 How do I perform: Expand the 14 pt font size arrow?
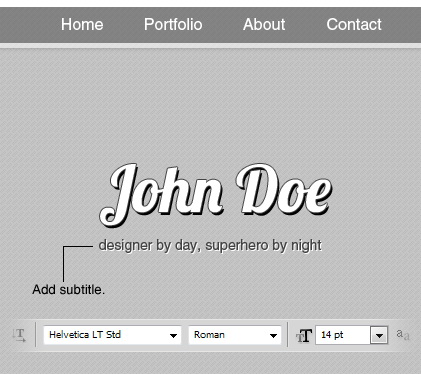coord(379,335)
